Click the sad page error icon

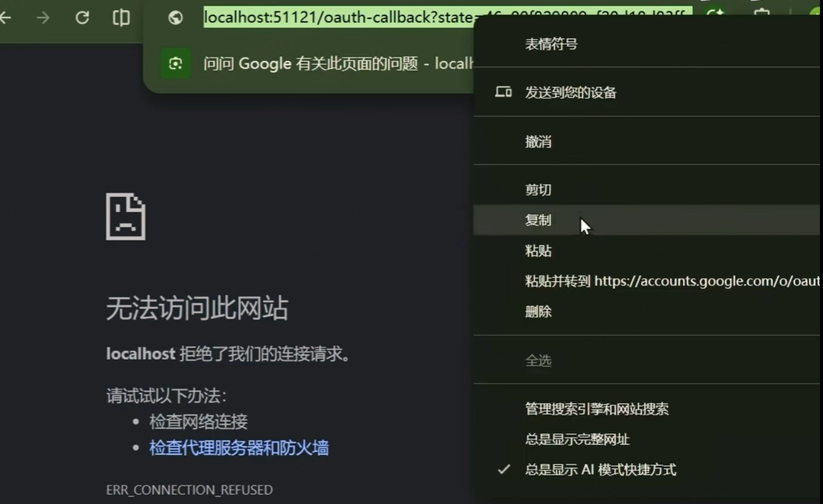pos(125,217)
